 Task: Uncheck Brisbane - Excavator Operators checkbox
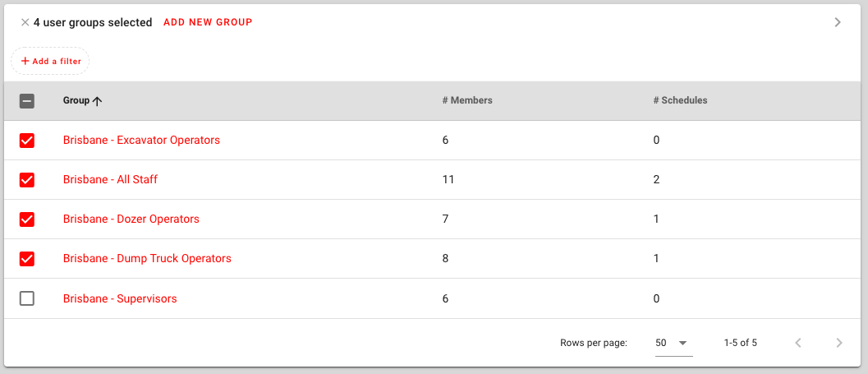point(26,141)
